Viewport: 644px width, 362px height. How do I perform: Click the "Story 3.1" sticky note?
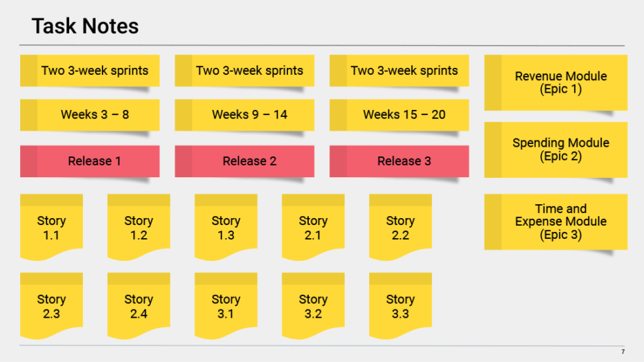point(226,307)
